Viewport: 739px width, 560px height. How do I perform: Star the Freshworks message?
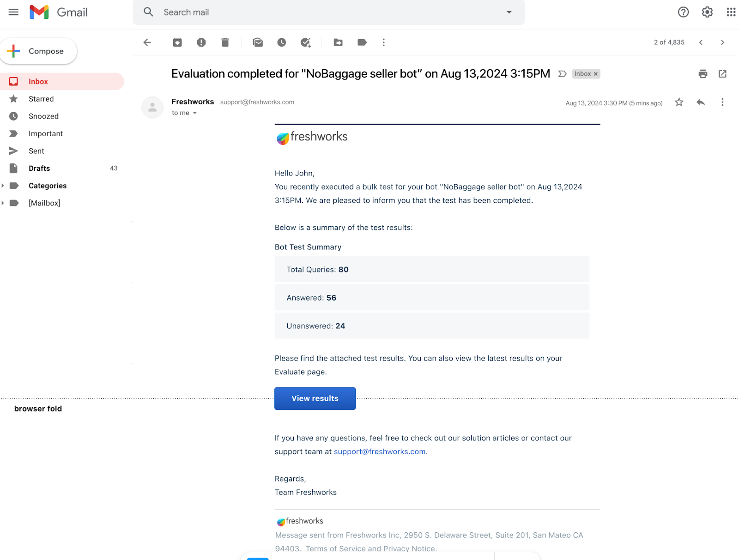pyautogui.click(x=679, y=102)
